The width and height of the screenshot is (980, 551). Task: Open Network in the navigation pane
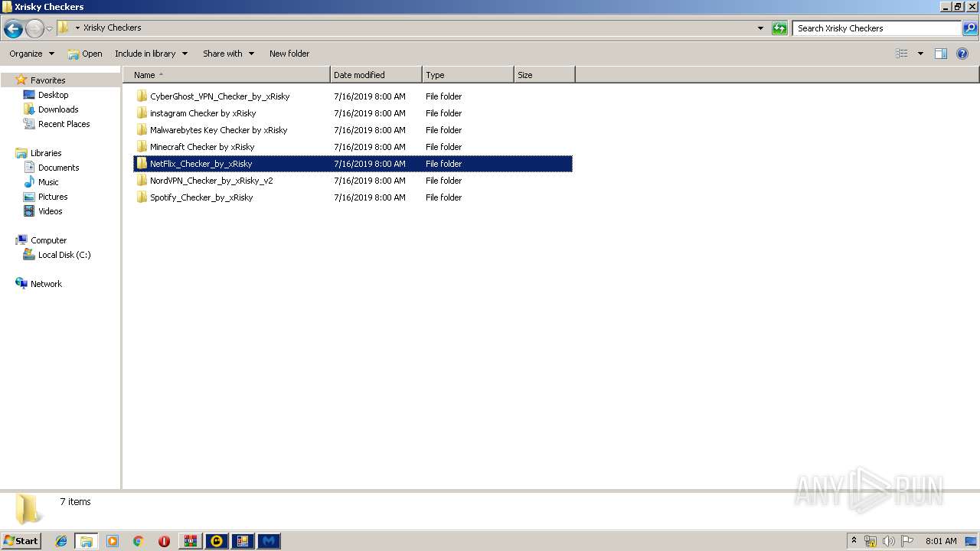(46, 284)
